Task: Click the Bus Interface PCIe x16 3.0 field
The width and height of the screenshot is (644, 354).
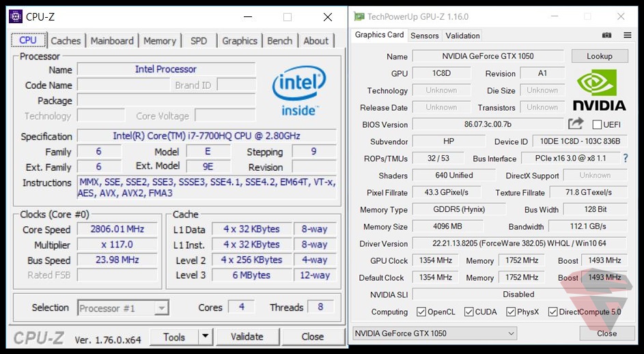Action: (x=570, y=158)
